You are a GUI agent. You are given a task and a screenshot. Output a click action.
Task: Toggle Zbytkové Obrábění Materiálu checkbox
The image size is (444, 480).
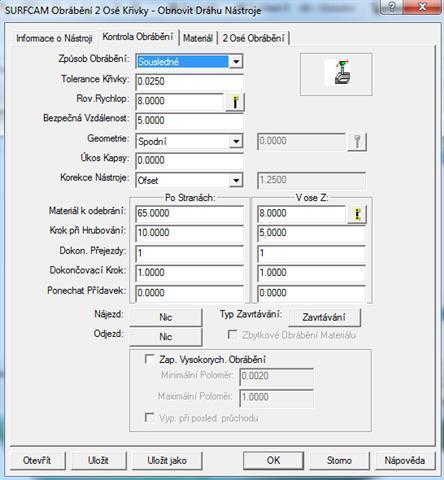(x=232, y=334)
